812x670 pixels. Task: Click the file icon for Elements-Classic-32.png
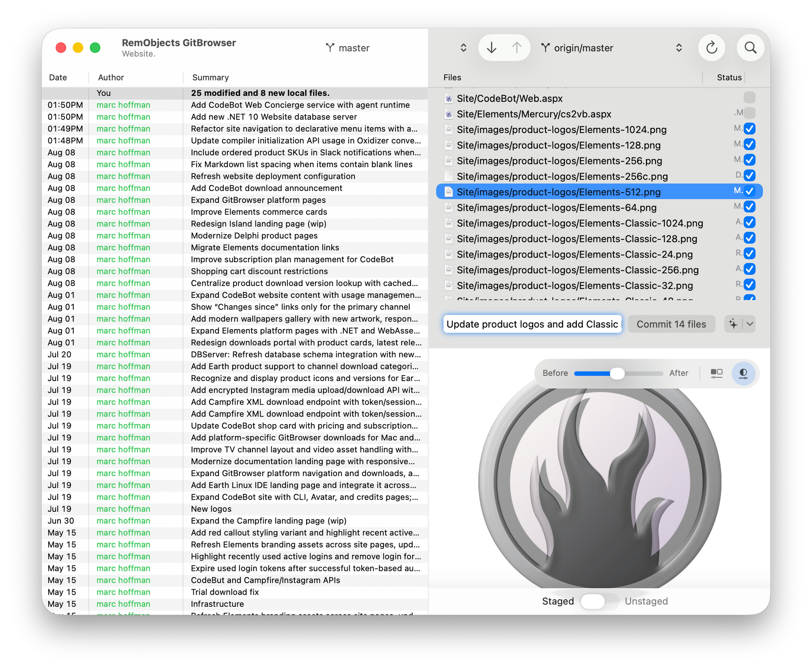click(449, 285)
